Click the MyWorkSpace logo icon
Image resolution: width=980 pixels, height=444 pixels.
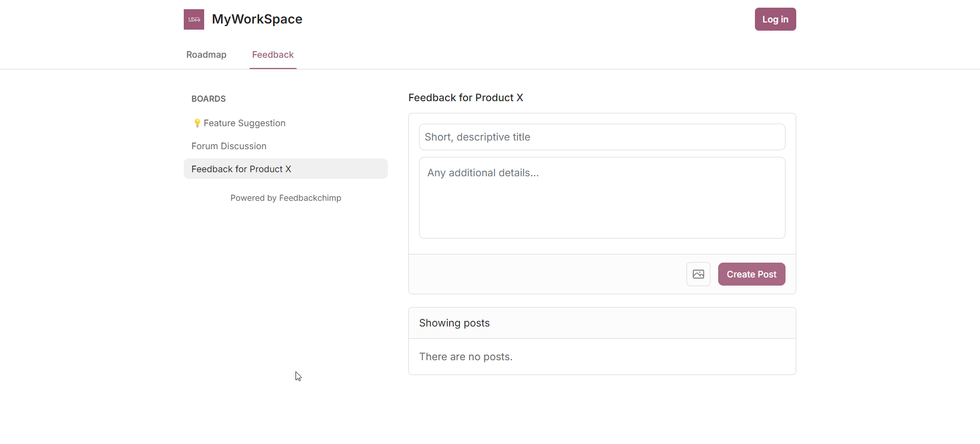(194, 19)
